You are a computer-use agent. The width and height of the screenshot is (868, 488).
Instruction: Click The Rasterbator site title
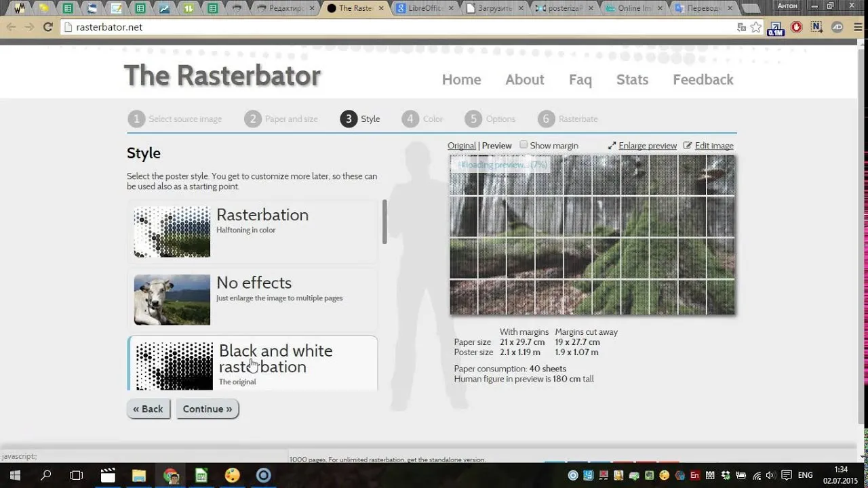click(x=222, y=76)
